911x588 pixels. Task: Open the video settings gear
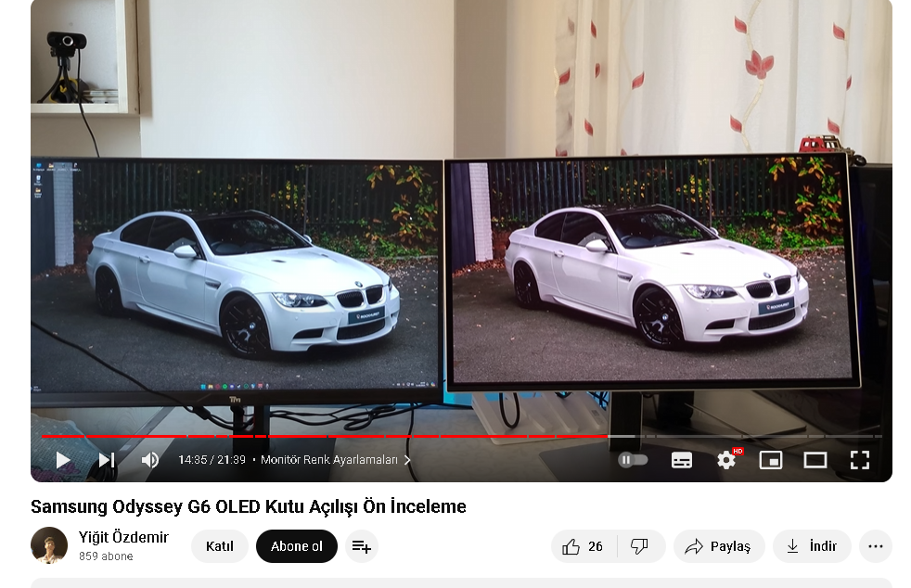726,460
